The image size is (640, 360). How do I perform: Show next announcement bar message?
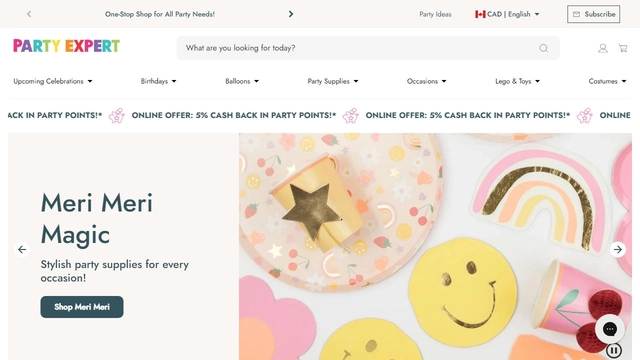point(291,14)
